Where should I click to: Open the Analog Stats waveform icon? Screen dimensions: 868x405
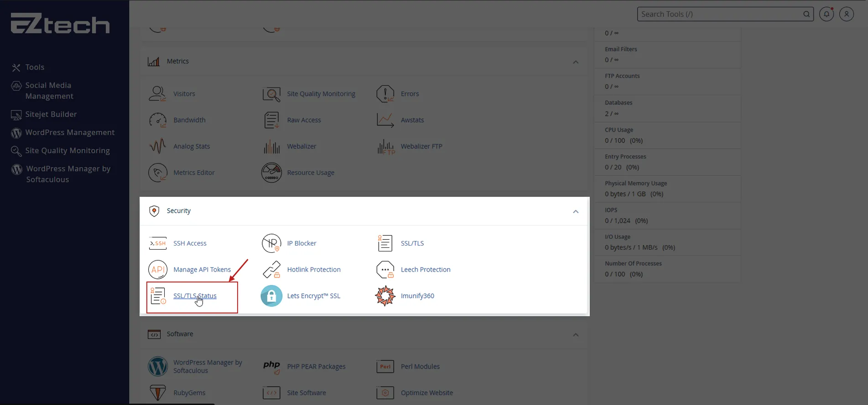pyautogui.click(x=157, y=146)
